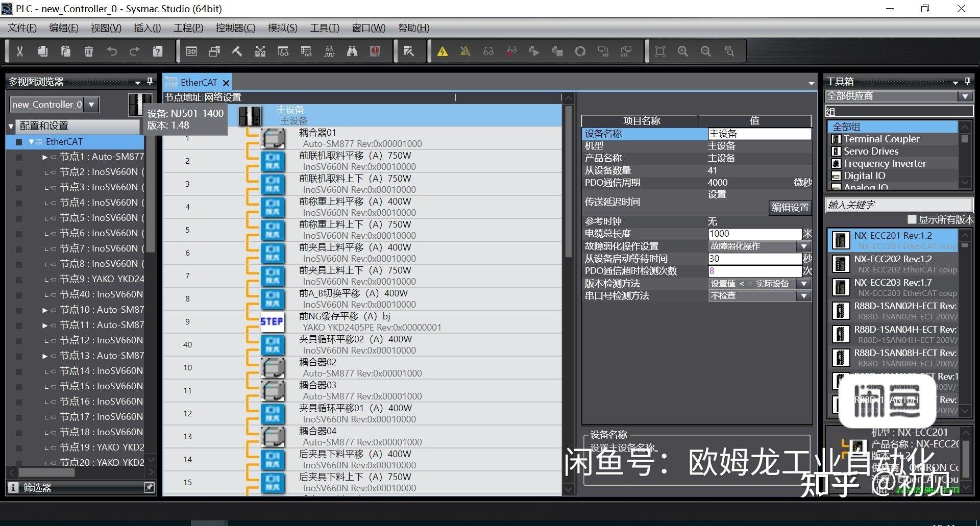Click the build hammer toolbar icon
980x526 pixels.
(237, 51)
